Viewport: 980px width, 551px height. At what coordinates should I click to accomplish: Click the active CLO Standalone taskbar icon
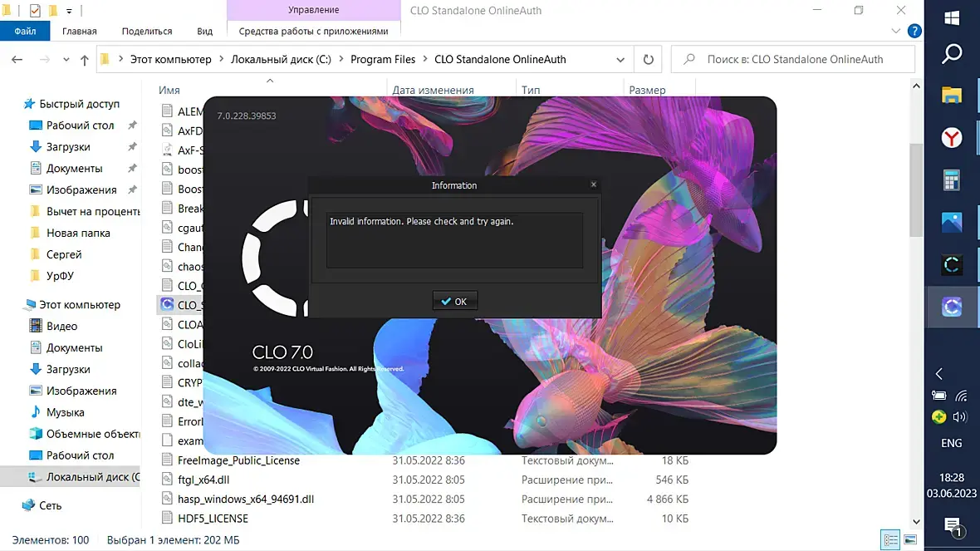952,307
